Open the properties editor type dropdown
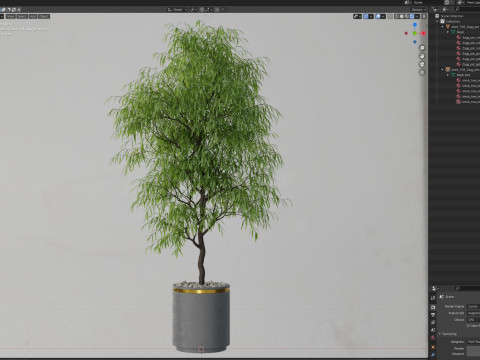Viewport: 480px width, 360px height. (x=435, y=288)
